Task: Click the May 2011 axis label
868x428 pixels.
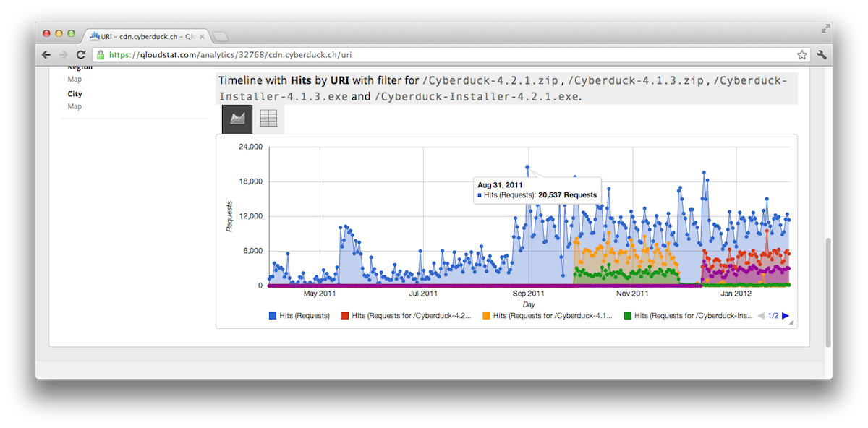Action: [320, 294]
